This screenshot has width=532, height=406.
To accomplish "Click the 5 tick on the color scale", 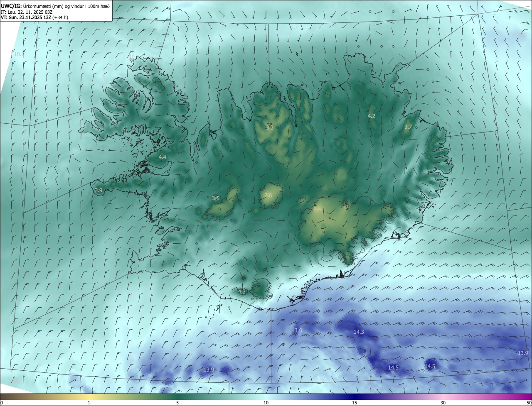I will 177,403.
